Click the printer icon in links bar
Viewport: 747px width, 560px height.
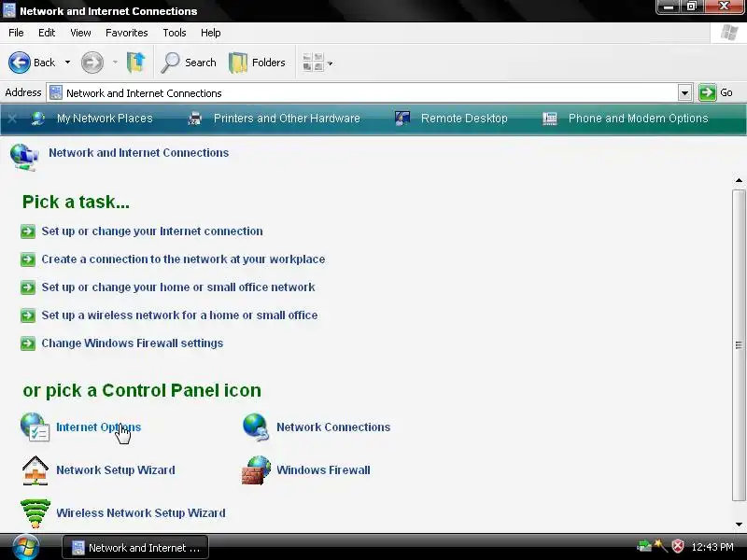195,119
